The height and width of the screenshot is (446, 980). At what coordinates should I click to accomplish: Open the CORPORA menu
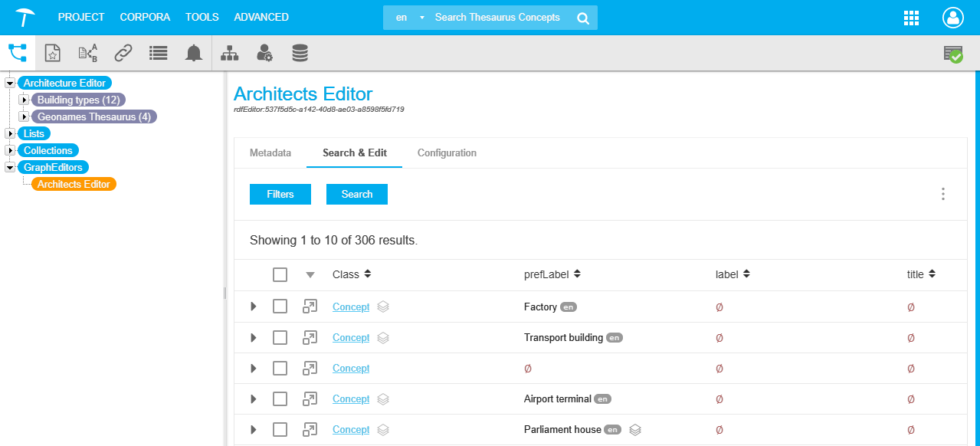point(145,17)
